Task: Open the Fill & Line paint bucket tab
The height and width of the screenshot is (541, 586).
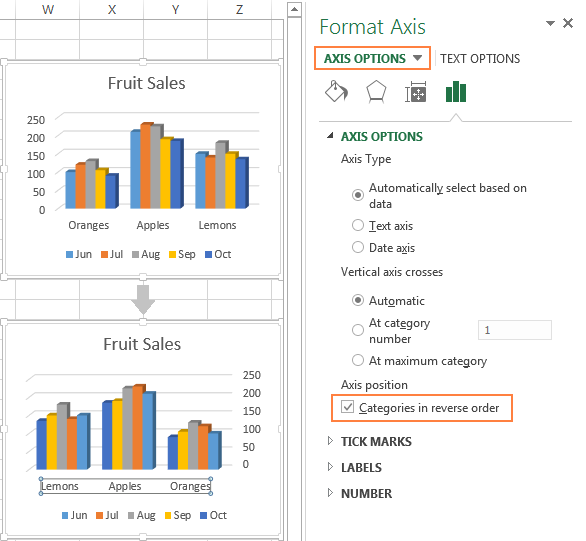Action: 336,92
